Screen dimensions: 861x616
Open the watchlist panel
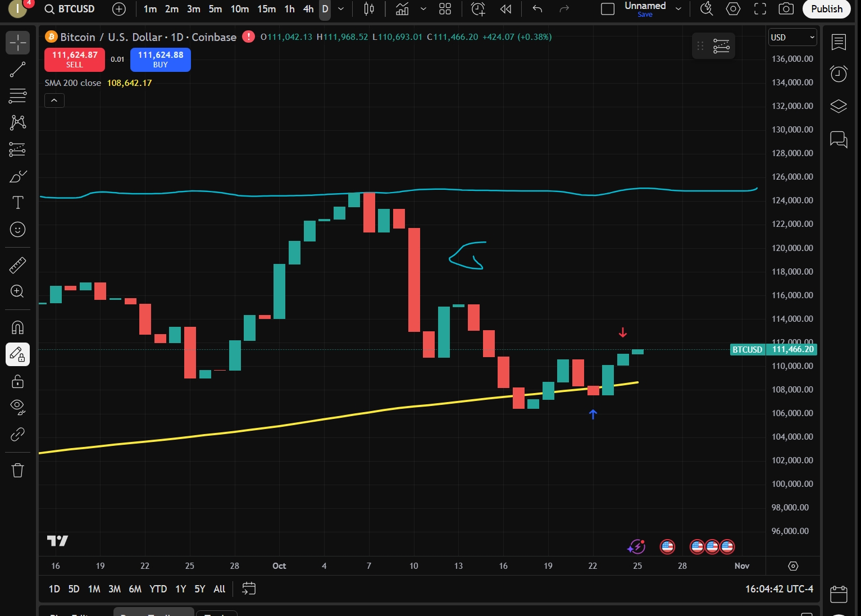click(x=839, y=43)
